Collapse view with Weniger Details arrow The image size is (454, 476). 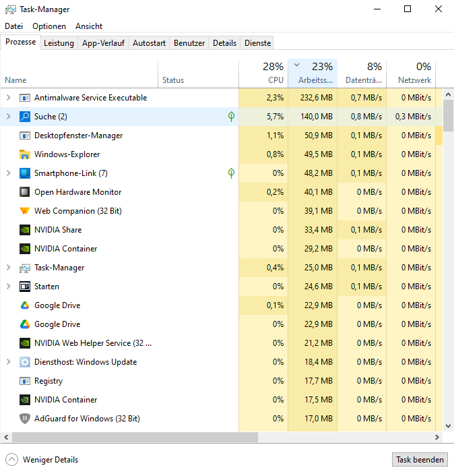pos(12,460)
